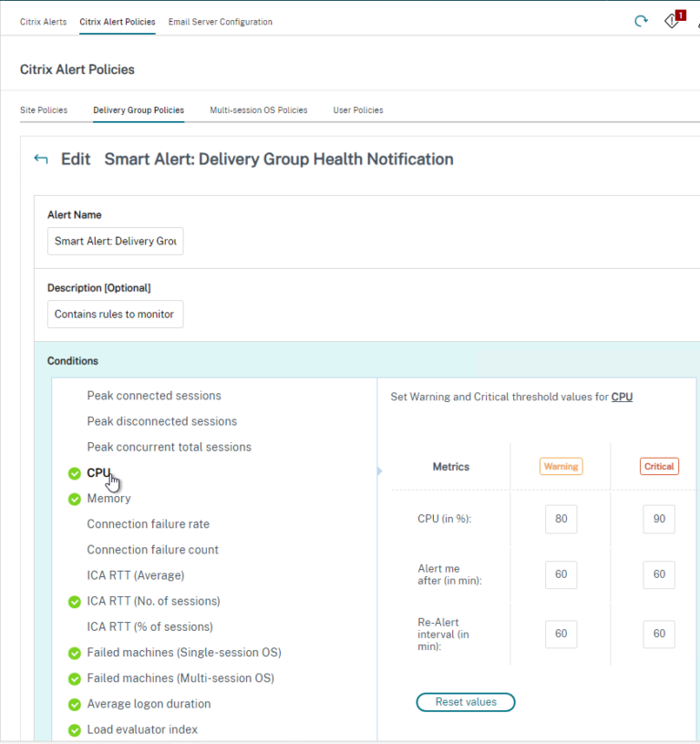Click the Alert Name text field
This screenshot has width=700, height=744.
(115, 242)
